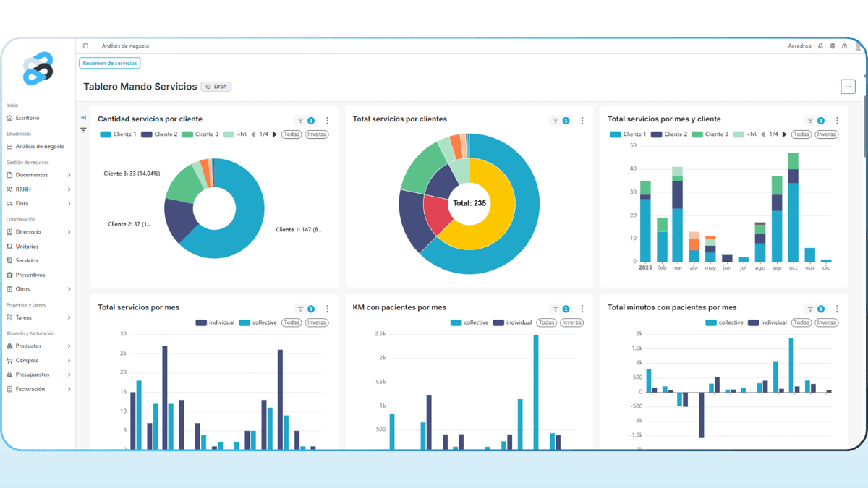Expand the Otros submenu chevron
Image resolution: width=868 pixels, height=488 pixels.
coord(69,289)
